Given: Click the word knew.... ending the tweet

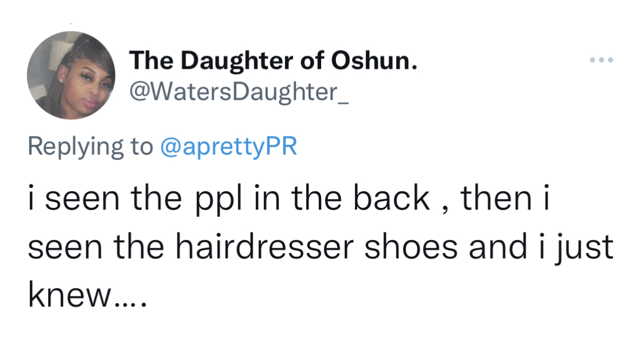Looking at the screenshot, I should pyautogui.click(x=87, y=296).
